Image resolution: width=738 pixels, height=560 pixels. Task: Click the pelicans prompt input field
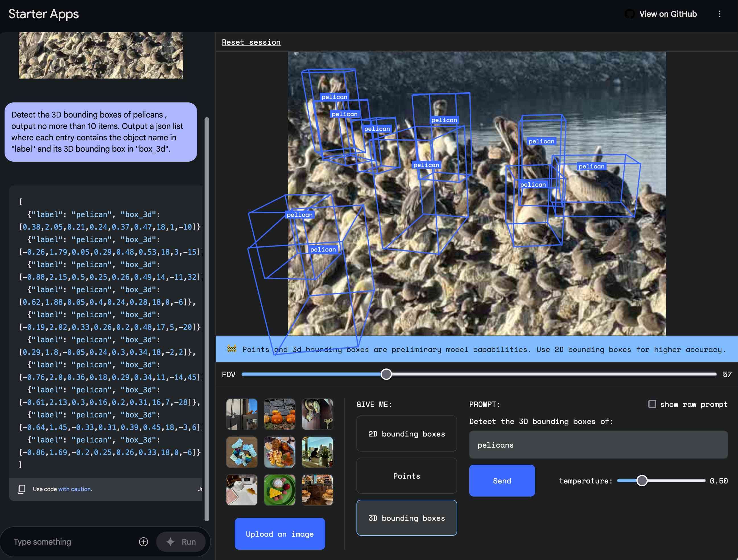tap(598, 445)
